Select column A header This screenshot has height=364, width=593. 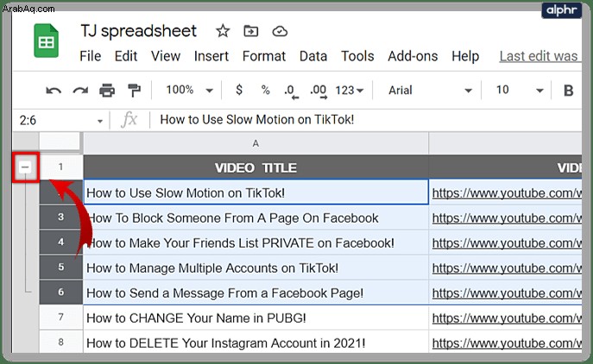point(255,143)
